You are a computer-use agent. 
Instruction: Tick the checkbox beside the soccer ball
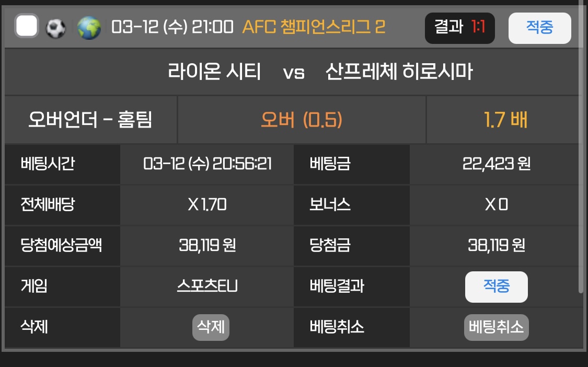point(27,27)
